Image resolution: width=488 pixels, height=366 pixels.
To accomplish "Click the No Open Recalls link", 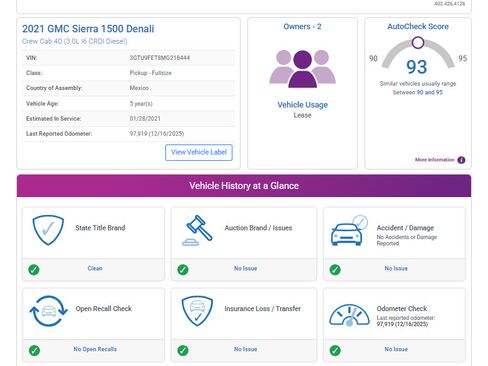I will [95, 349].
